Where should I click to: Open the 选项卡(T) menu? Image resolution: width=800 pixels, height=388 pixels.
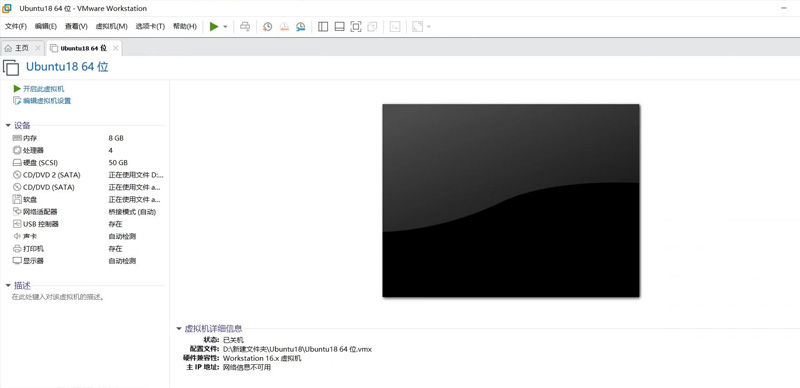150,27
